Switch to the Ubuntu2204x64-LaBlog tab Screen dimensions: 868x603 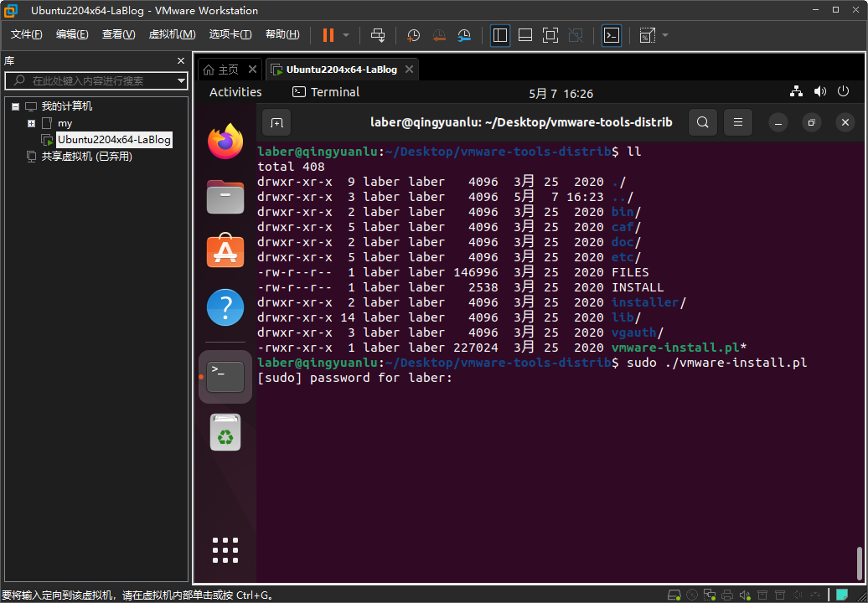click(x=342, y=70)
